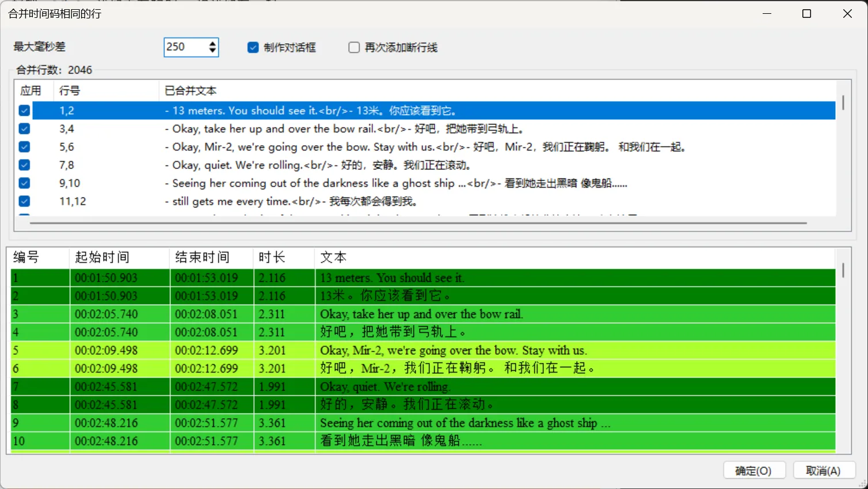Toggle the checkbox beside rows 11,12
Viewport: 868px width, 489px height.
24,201
